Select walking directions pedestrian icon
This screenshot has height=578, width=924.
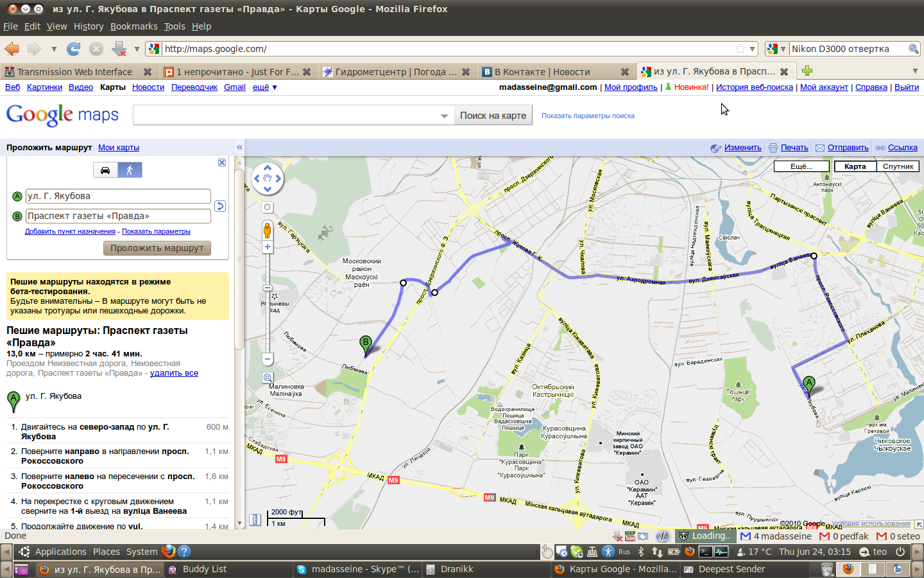[x=130, y=170]
